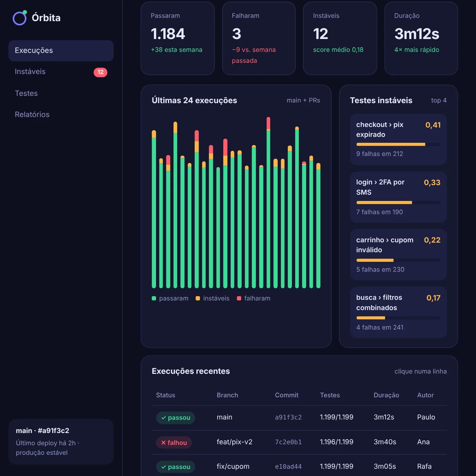This screenshot has height=476, width=476.
Task: Click the Órbita logo icon
Action: (20, 18)
